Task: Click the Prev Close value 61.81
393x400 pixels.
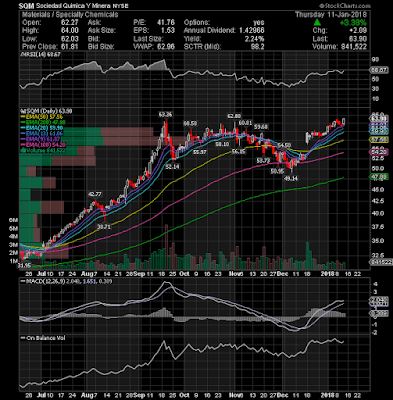Action: pyautogui.click(x=70, y=47)
